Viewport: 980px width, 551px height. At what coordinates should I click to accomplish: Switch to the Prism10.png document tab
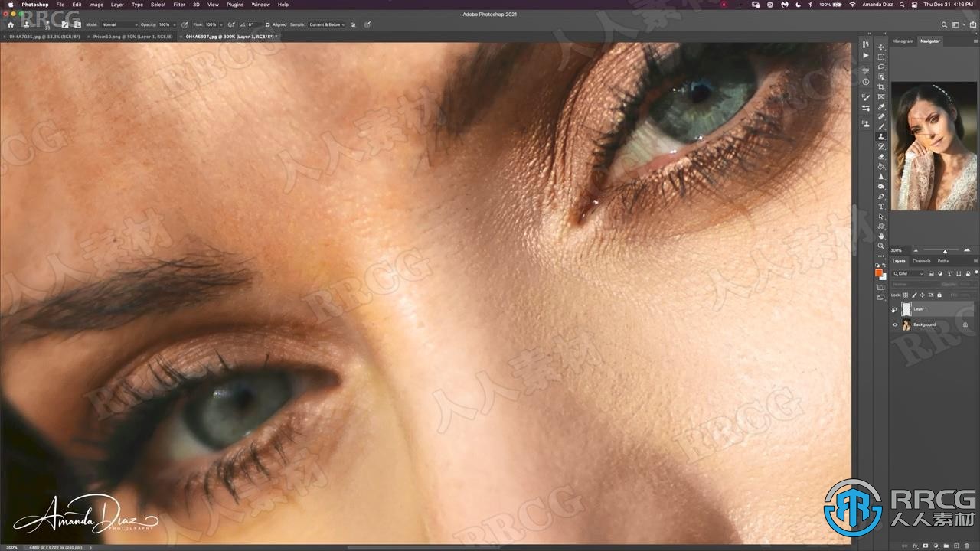132,36
